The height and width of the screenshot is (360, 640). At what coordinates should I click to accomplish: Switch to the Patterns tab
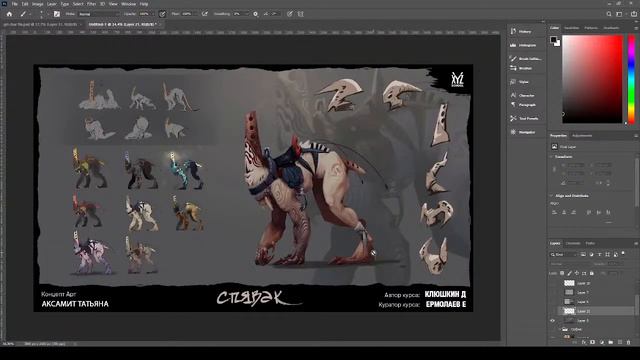click(x=591, y=28)
